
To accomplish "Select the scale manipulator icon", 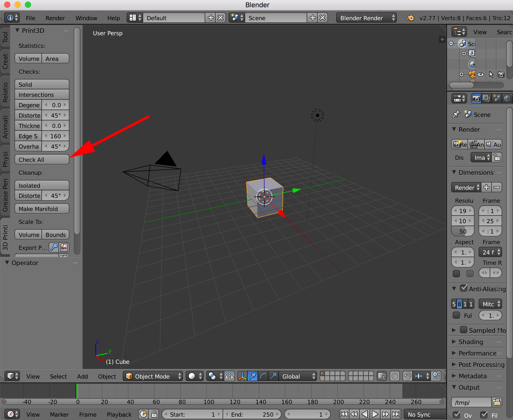I will tap(273, 376).
